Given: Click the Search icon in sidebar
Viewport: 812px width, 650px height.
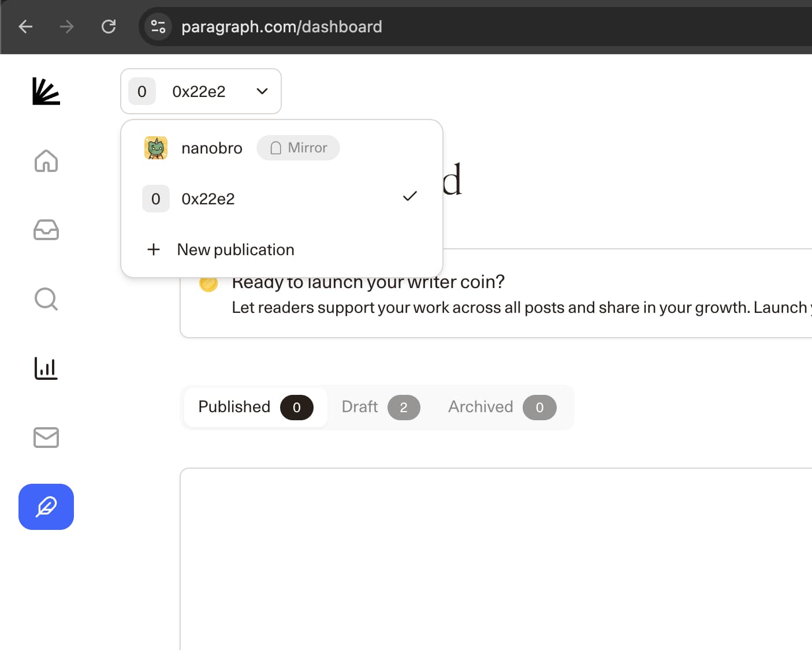Looking at the screenshot, I should 46,299.
